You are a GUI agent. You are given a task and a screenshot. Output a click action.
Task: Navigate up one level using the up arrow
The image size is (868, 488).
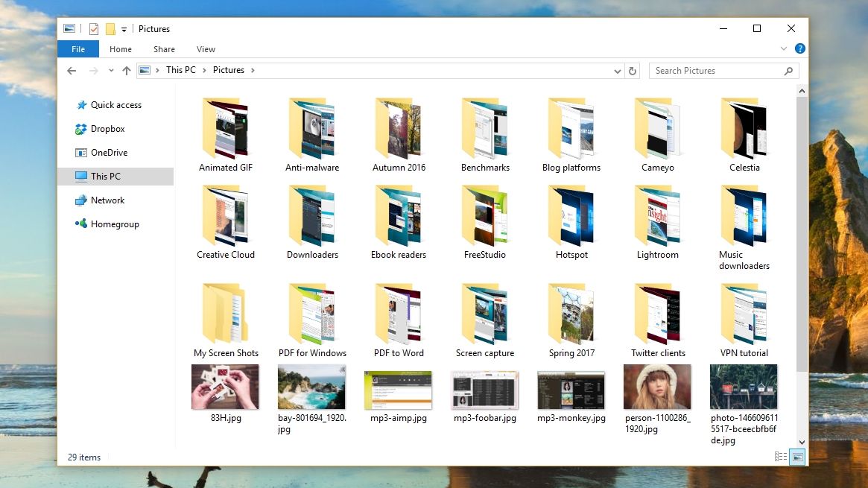pos(127,70)
